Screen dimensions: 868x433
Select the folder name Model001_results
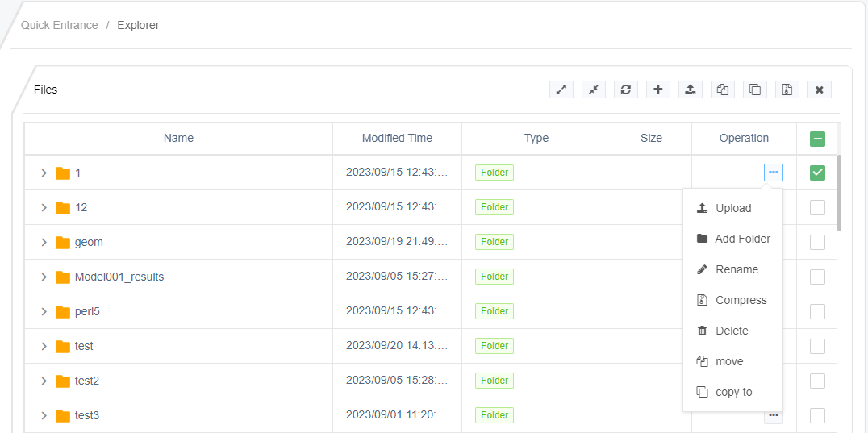[x=119, y=277]
